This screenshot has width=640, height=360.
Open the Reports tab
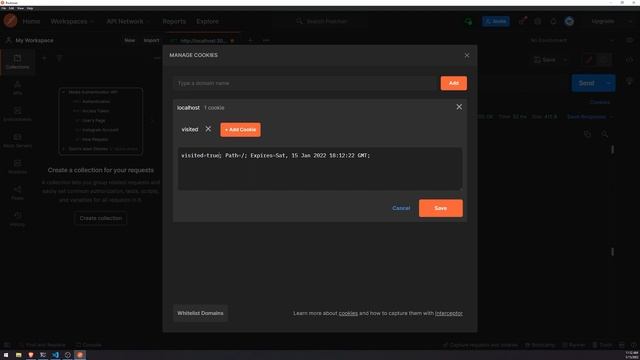[174, 21]
